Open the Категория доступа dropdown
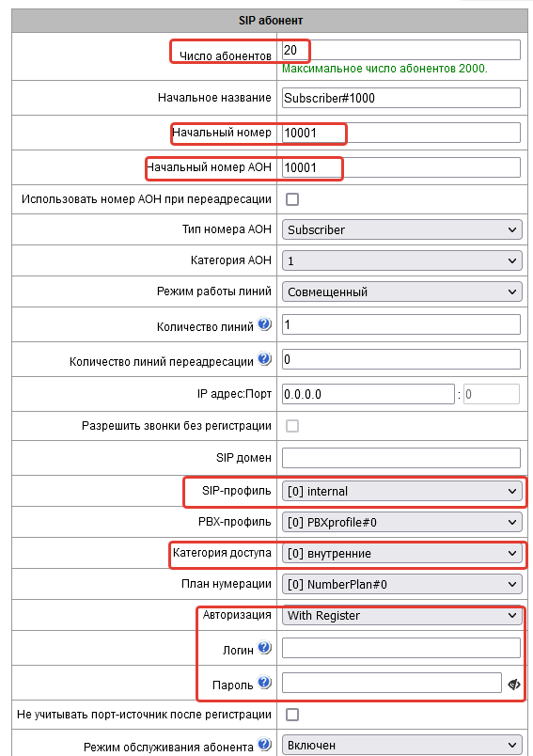This screenshot has height=756, width=533. click(401, 553)
